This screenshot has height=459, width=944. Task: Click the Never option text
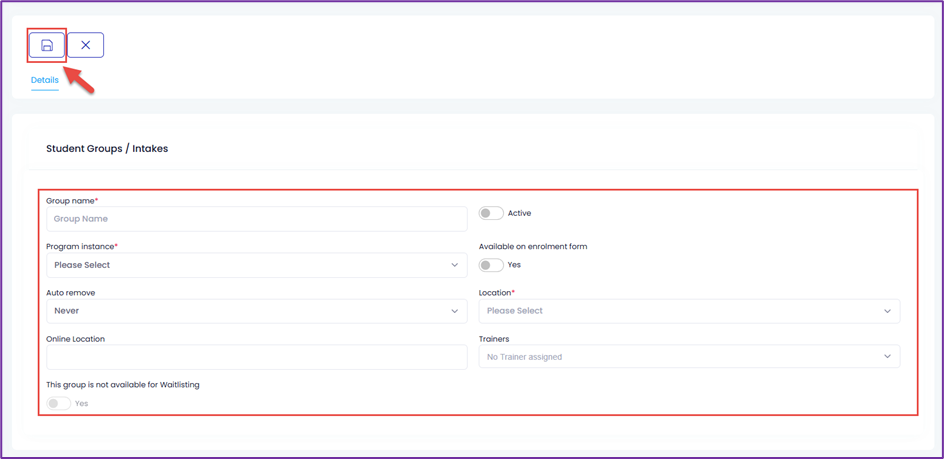66,311
